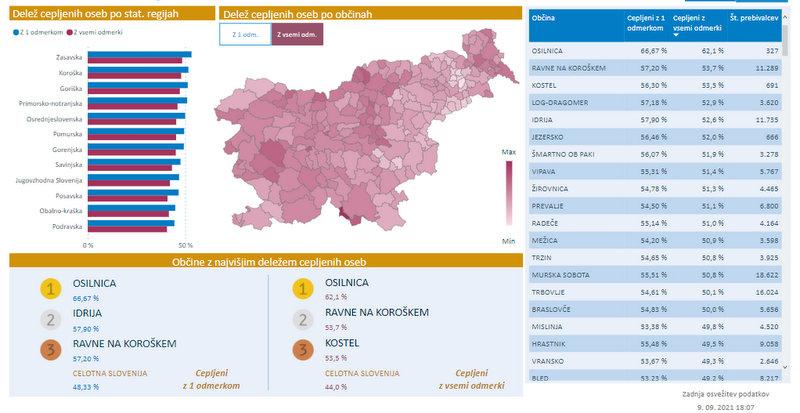Click the Podravska region in the bar chart

pyautogui.click(x=66, y=227)
